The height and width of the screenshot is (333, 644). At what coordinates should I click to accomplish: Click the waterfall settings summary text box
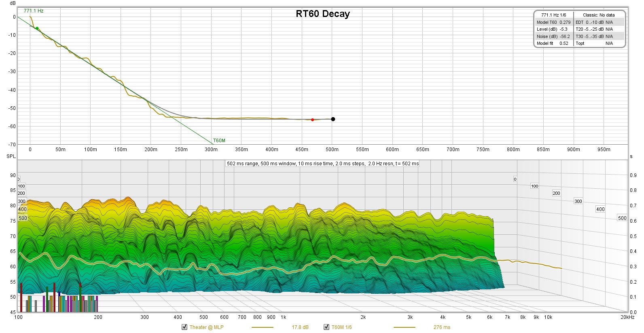[x=322, y=164]
